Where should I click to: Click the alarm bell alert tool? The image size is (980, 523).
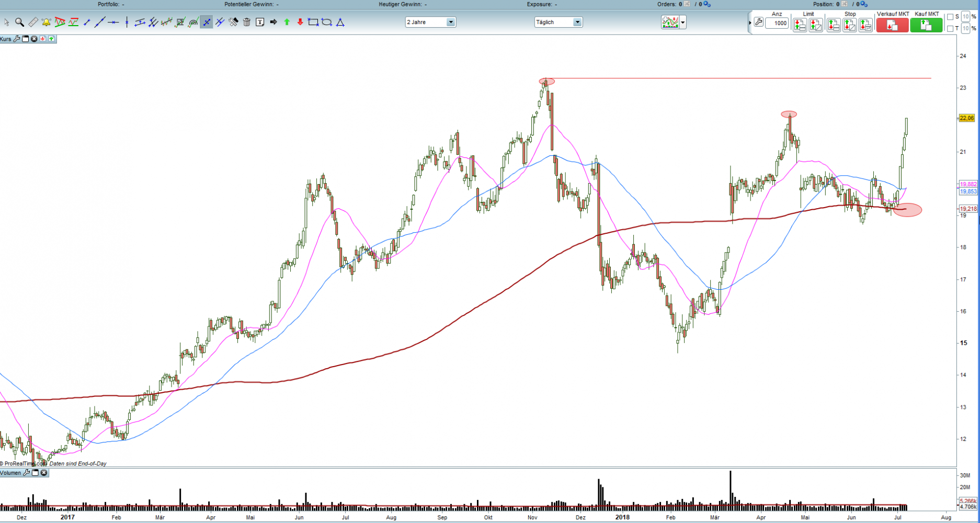point(46,22)
